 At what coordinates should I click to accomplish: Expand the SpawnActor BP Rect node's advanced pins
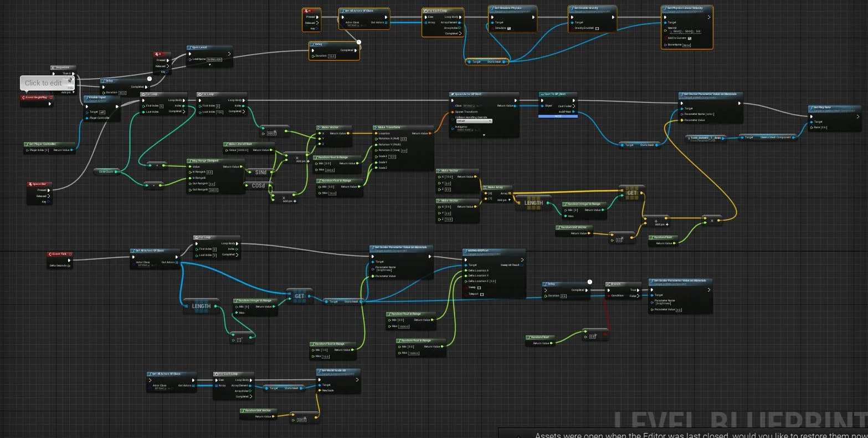(484, 135)
